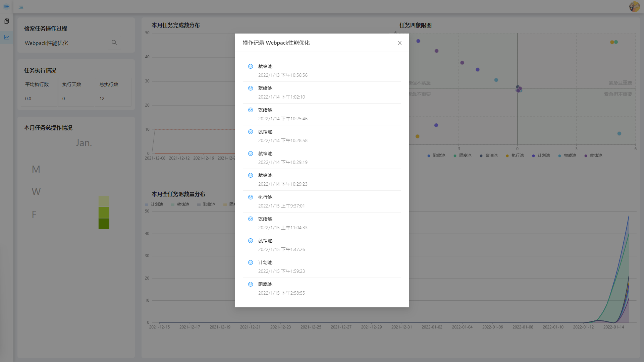644x362 pixels.
Task: Toggle 完成池 series in quadrant legend
Action: click(567, 156)
